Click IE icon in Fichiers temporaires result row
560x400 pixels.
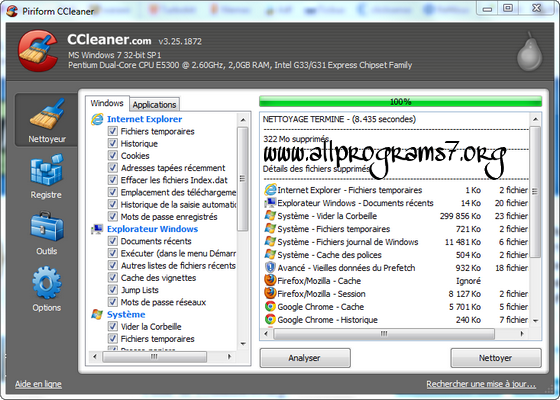(x=270, y=190)
